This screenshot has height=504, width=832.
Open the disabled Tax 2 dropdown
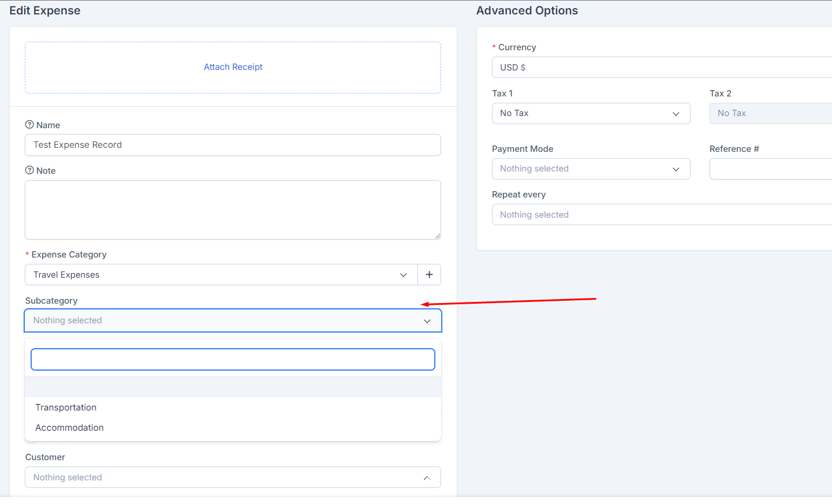click(x=770, y=114)
